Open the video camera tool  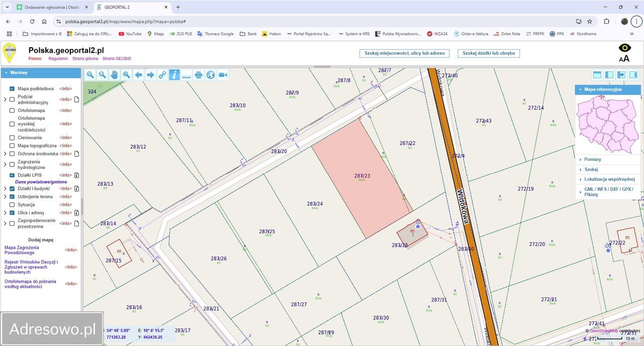223,75
